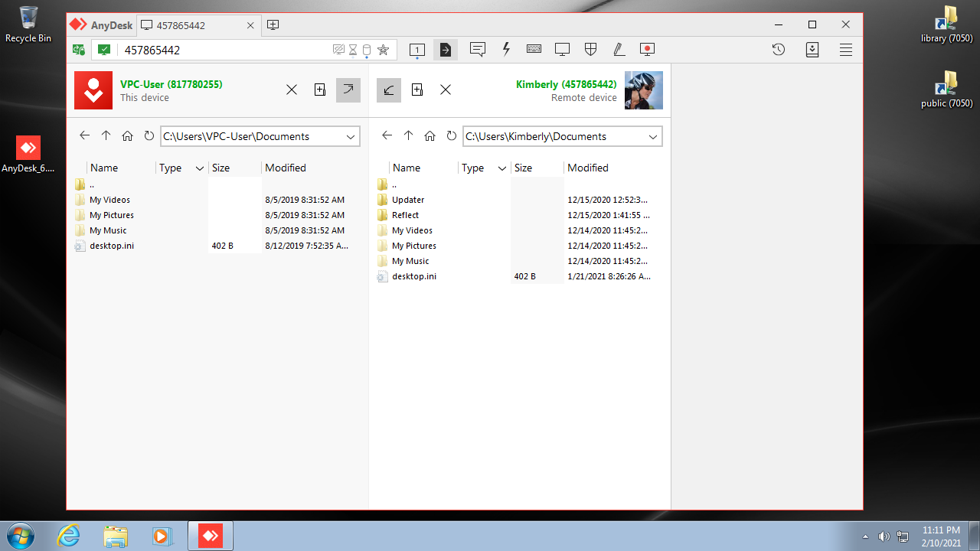Screen dimensions: 980x551
Task: Open session history clock icon
Action: point(778,50)
